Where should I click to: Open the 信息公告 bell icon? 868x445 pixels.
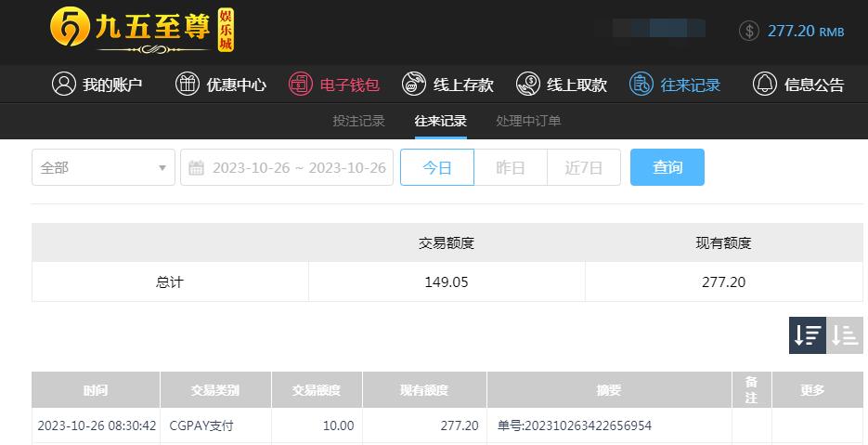coord(764,85)
